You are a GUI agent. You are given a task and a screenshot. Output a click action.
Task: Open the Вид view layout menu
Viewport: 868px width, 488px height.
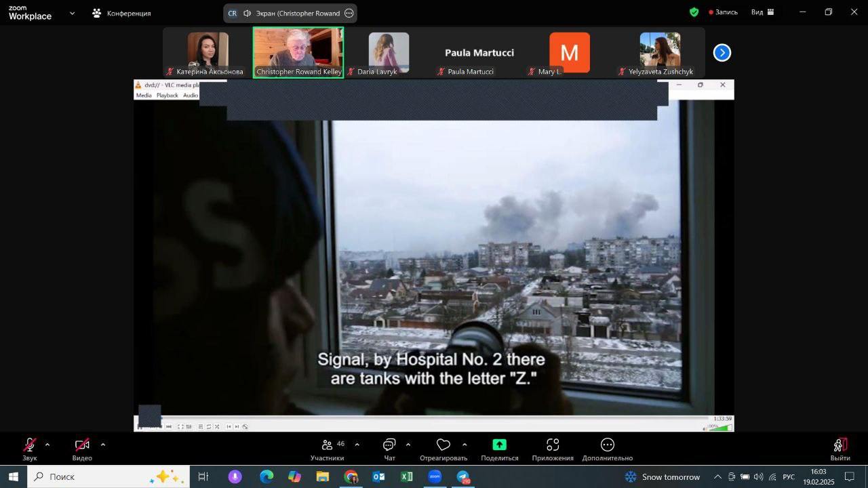763,12
